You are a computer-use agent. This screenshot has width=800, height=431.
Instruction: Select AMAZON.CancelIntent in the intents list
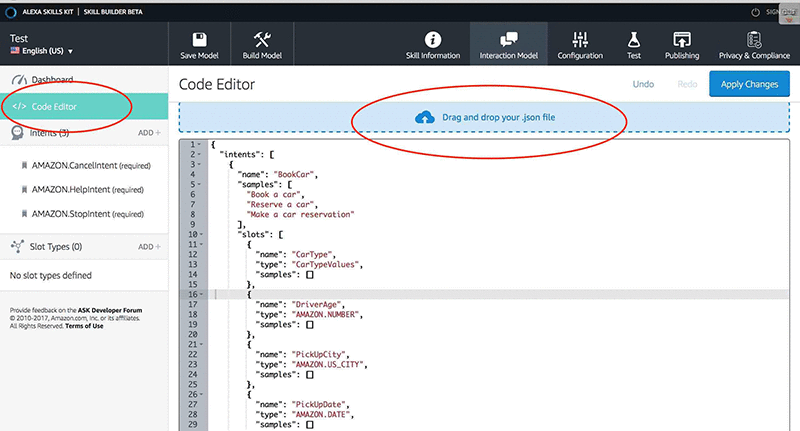click(x=91, y=165)
